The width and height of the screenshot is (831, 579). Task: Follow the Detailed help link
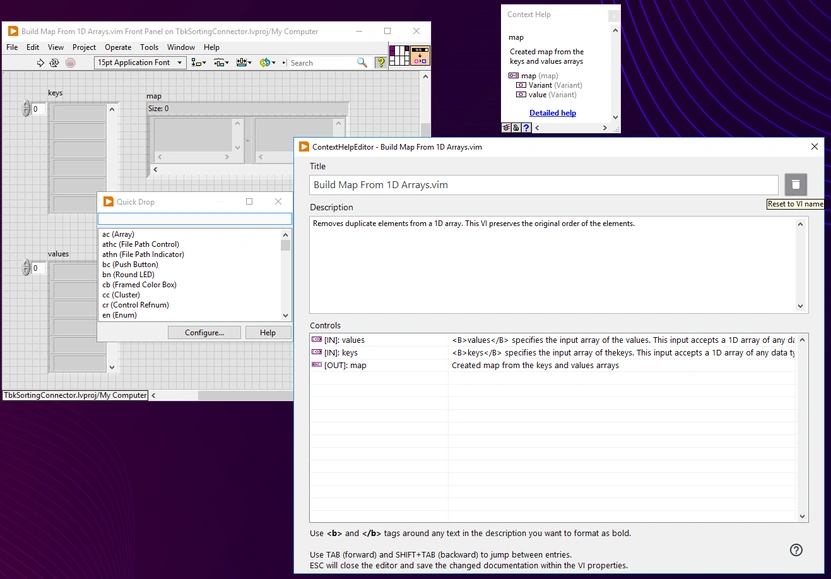pos(552,113)
